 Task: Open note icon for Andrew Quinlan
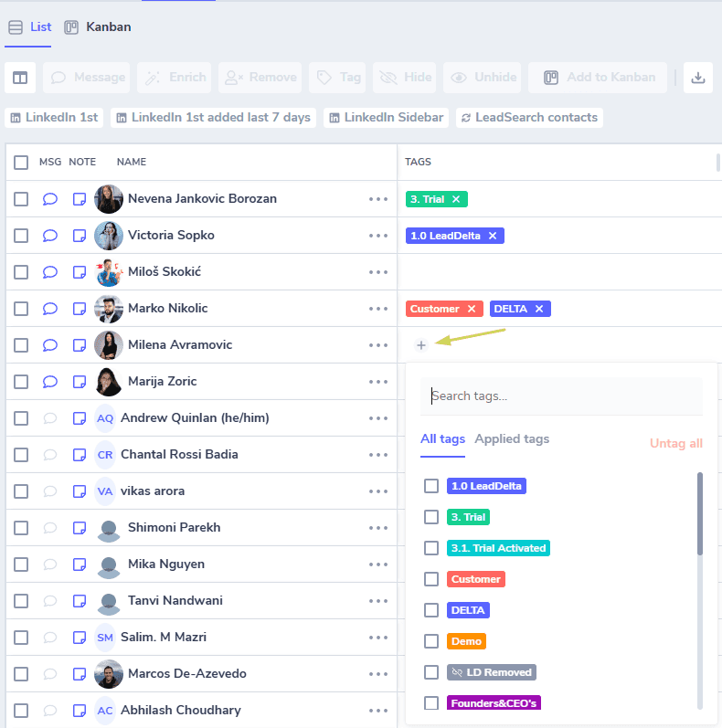[x=80, y=418]
